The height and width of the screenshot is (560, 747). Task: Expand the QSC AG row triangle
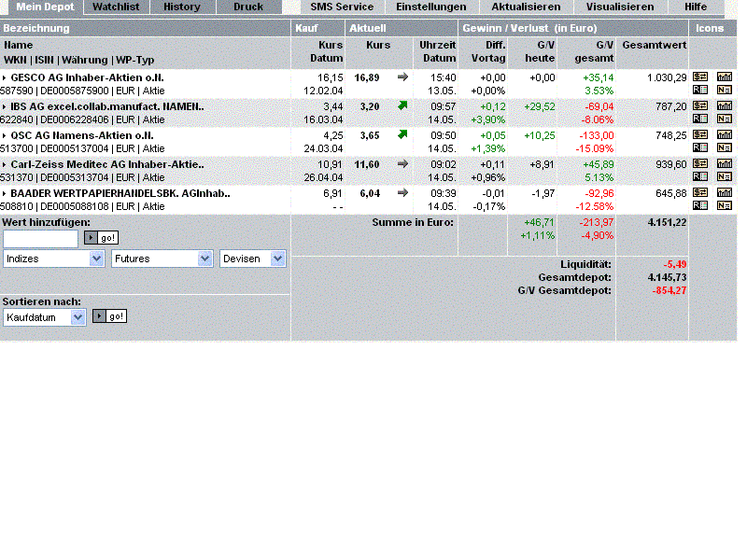click(x=5, y=135)
